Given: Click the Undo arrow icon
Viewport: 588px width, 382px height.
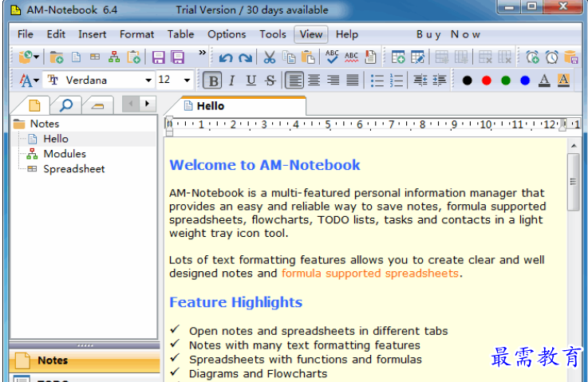Looking at the screenshot, I should (226, 57).
